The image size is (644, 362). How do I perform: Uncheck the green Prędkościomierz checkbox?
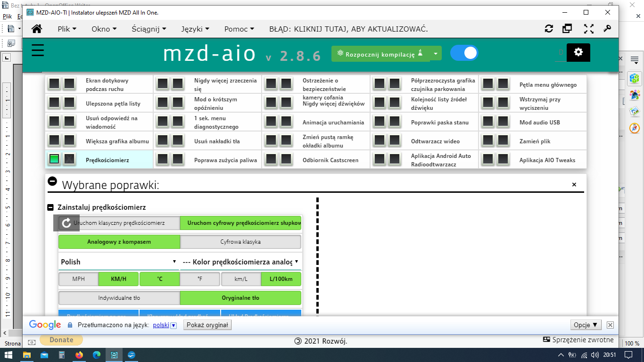coord(54,159)
